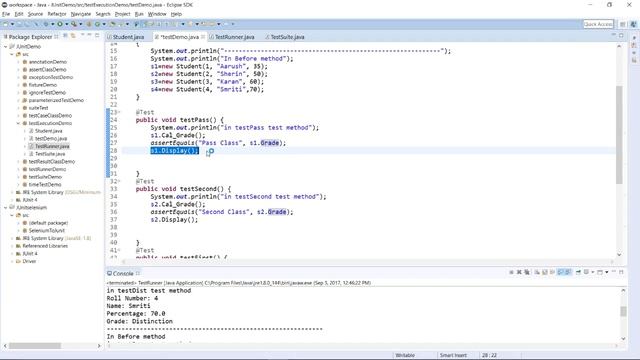Collapse the testExecutionDemo package

coord(18,123)
